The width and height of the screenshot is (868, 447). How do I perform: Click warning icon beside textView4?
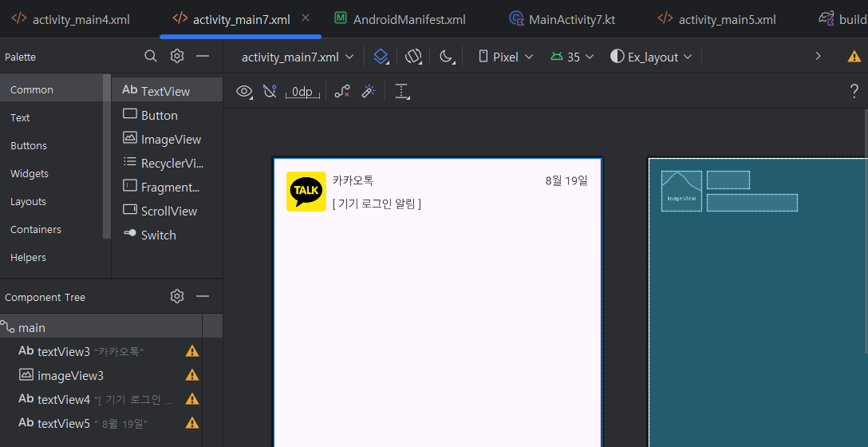(192, 398)
